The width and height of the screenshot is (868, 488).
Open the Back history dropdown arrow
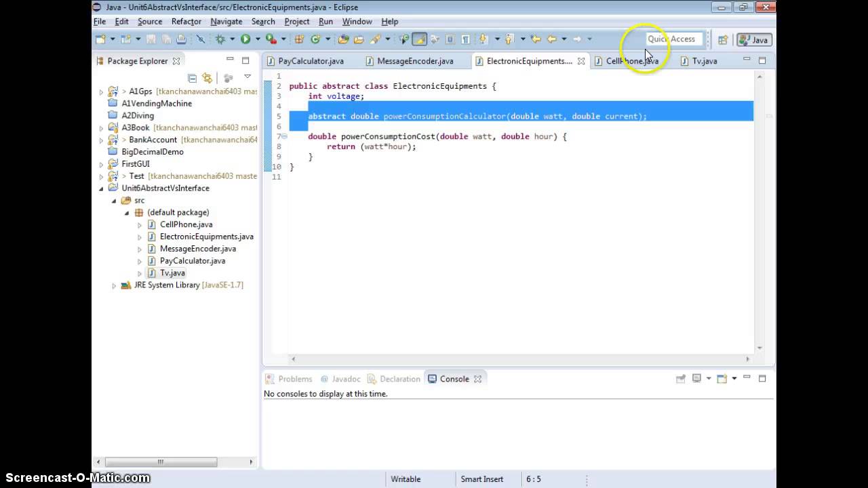[564, 39]
